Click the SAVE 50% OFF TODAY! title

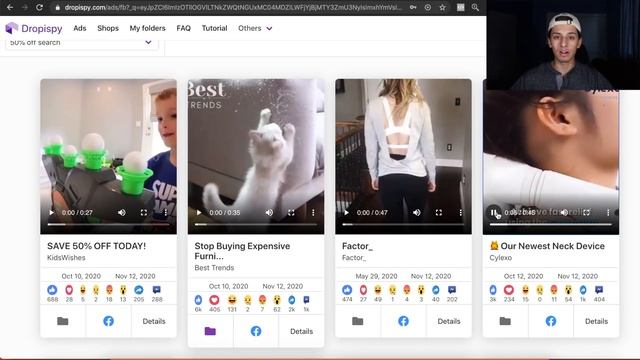pos(96,246)
